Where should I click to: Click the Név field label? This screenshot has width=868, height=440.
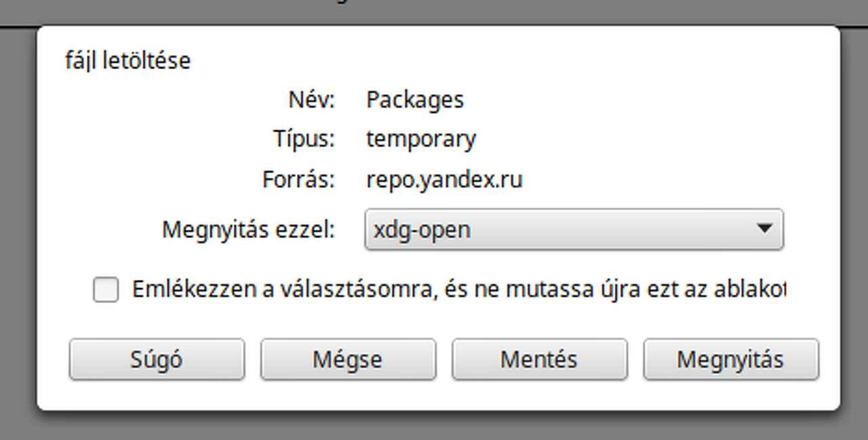pyautogui.click(x=311, y=100)
